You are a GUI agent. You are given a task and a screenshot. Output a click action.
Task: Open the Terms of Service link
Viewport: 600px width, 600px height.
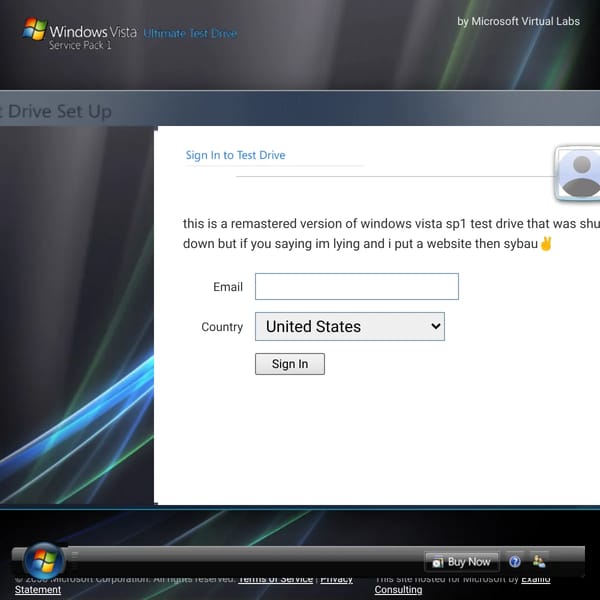pos(276,579)
